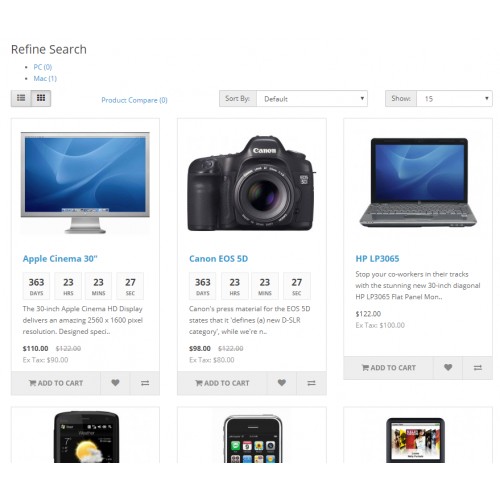The image size is (500, 500).
Task: Add Apple Cinema 30" to wish list
Action: click(x=115, y=383)
